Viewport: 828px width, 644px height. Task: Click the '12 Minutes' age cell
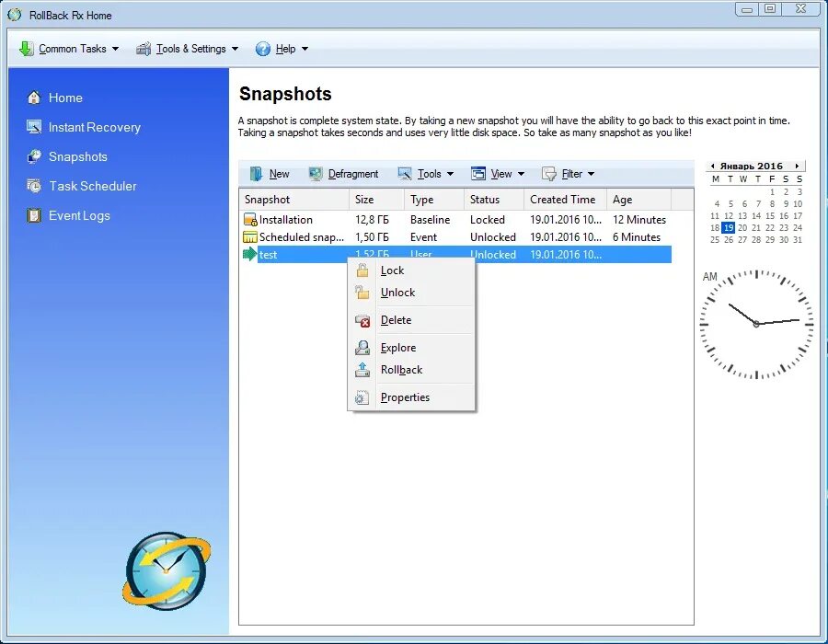(x=639, y=220)
